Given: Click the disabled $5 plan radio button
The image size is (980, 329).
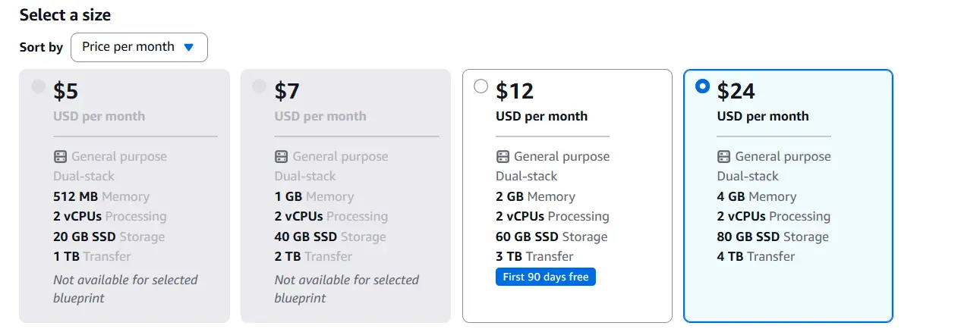Looking at the screenshot, I should [x=38, y=86].
